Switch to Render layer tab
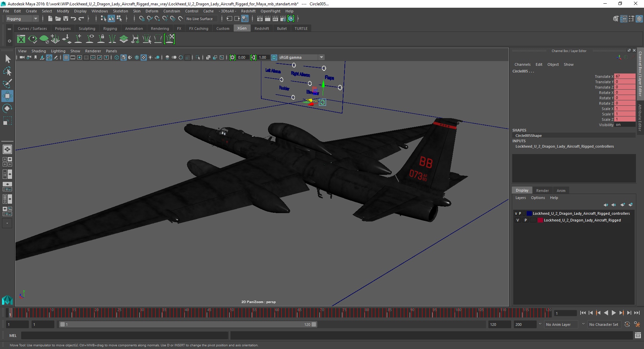Screen dimensions: 644x349 pyautogui.click(x=542, y=191)
